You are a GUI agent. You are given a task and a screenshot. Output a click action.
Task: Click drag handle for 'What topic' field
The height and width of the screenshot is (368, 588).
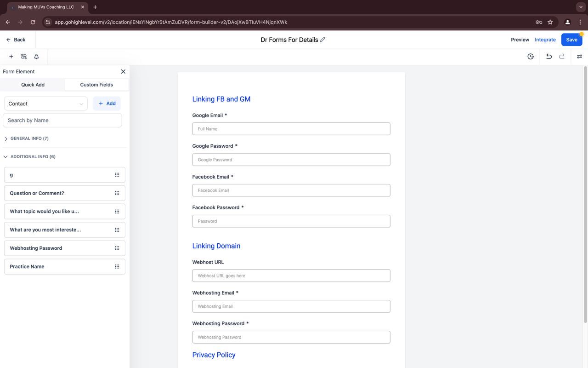coord(117,212)
